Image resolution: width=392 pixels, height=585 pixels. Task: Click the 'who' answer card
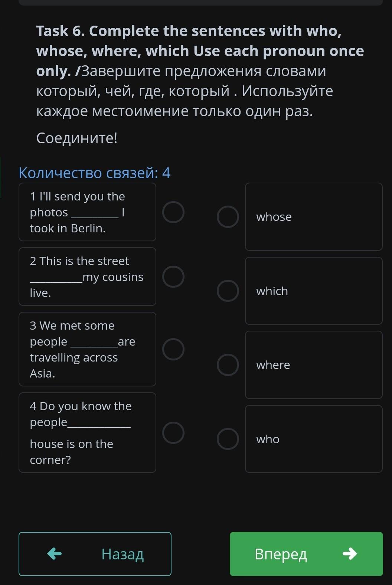click(x=314, y=439)
